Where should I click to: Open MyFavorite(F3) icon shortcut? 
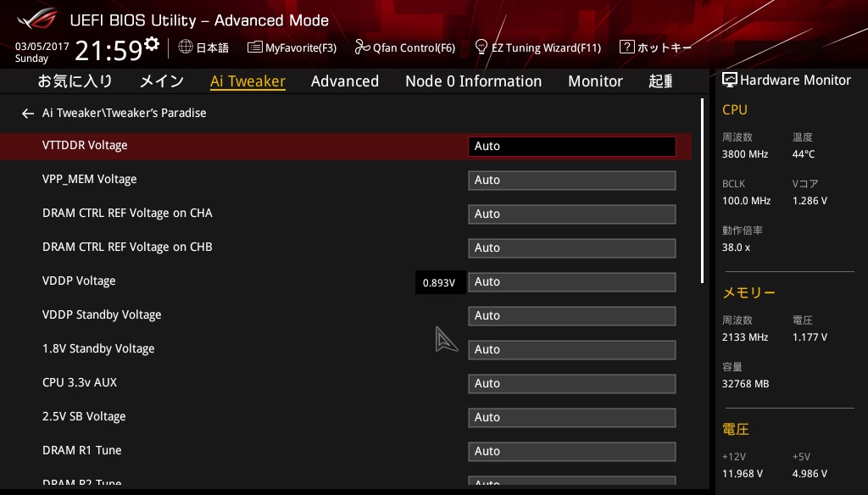coord(254,47)
